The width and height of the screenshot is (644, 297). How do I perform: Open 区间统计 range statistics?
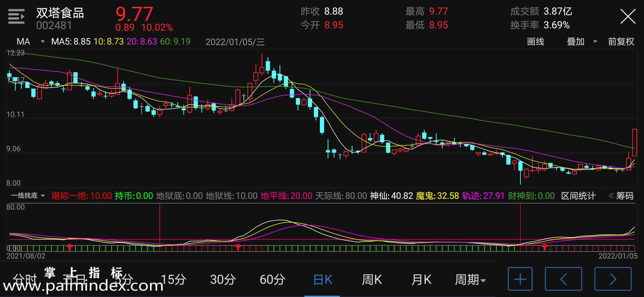pos(578,196)
